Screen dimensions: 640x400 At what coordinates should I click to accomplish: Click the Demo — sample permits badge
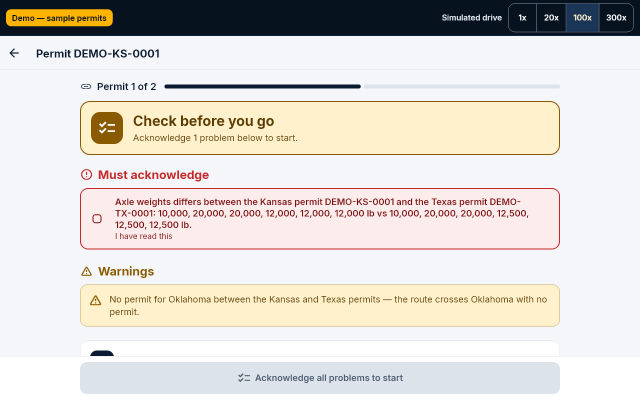[59, 18]
